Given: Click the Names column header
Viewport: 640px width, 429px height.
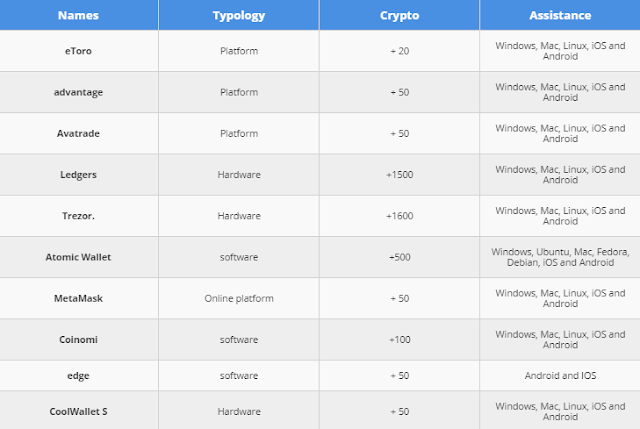Looking at the screenshot, I should point(79,16).
